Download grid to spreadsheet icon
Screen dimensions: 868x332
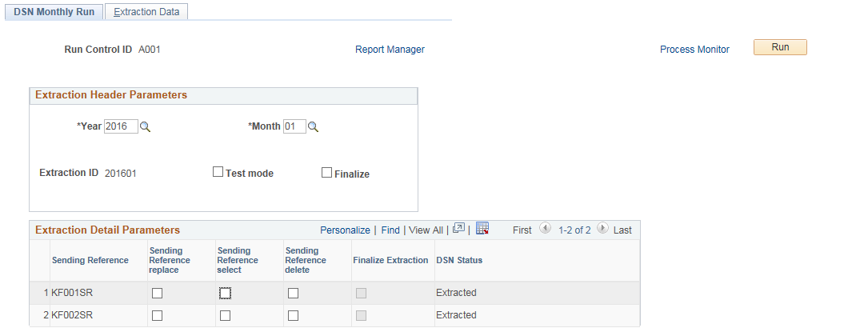[x=482, y=229]
